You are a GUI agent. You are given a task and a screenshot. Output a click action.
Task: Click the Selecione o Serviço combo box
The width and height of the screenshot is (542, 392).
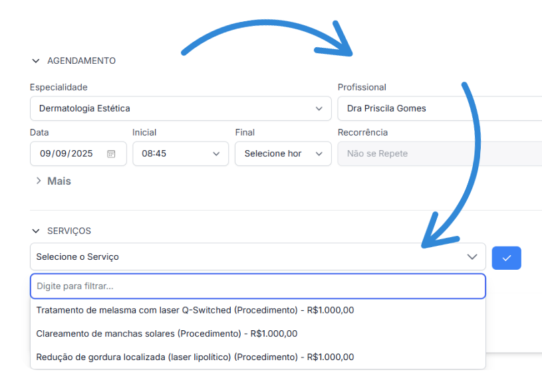pyautogui.click(x=246, y=256)
